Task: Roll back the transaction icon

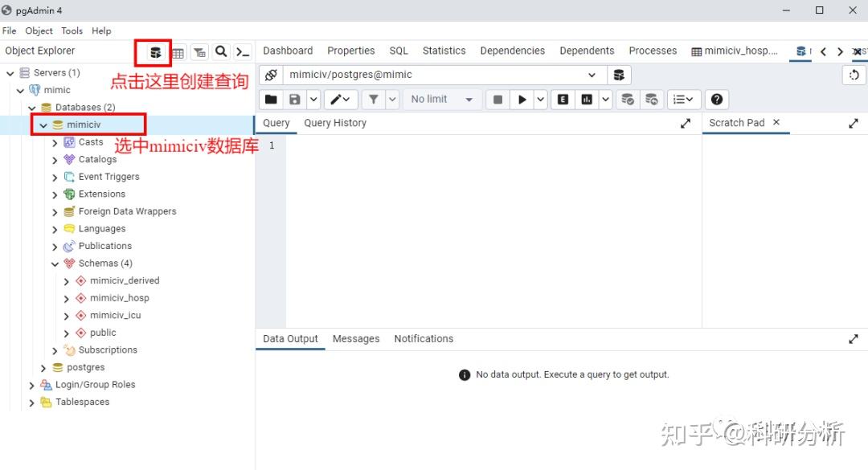Action: coord(652,99)
